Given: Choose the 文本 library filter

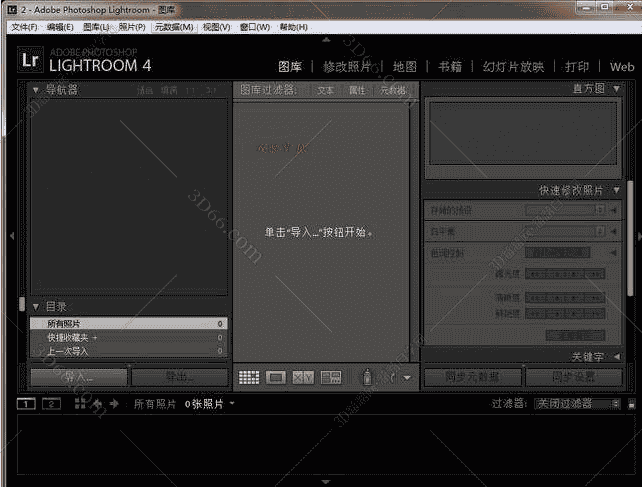Looking at the screenshot, I should [326, 91].
